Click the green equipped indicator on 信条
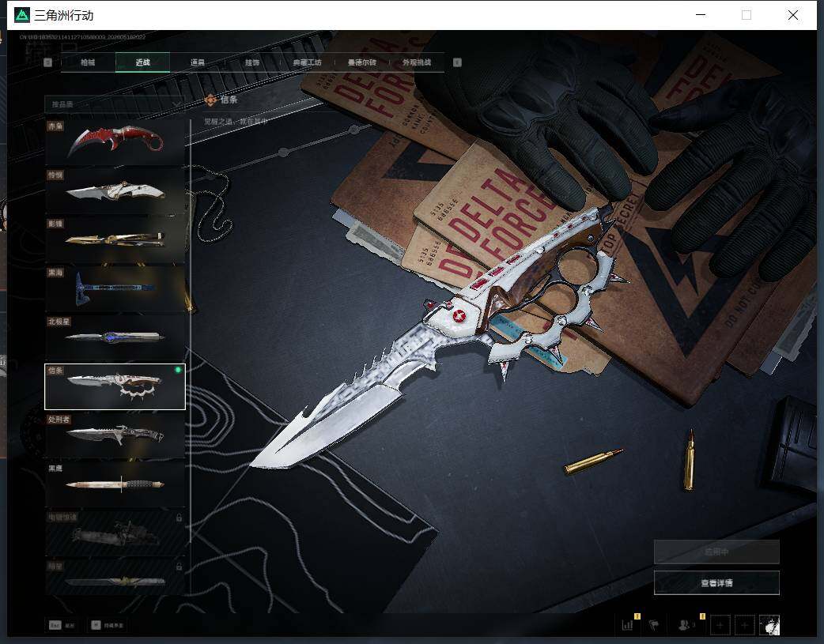Screen dimensions: 824x644 click(x=178, y=371)
